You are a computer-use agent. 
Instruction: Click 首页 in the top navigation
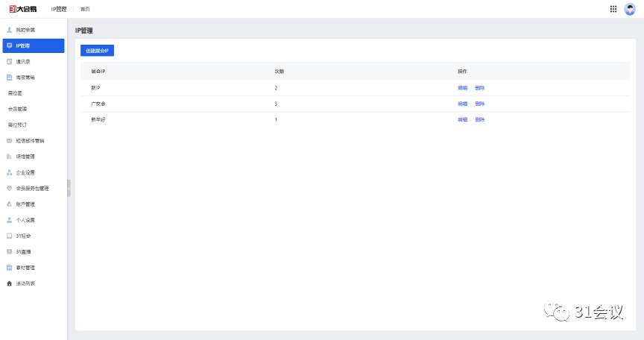86,9
